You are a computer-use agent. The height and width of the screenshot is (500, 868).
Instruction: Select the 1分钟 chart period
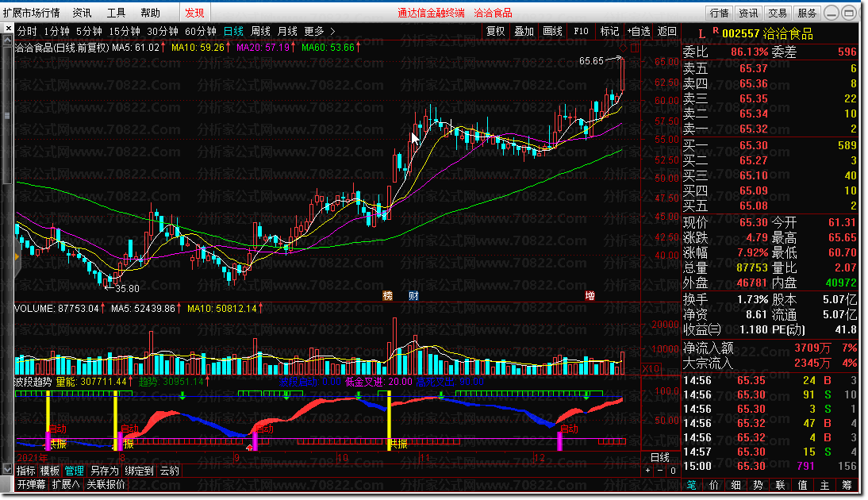pyautogui.click(x=56, y=32)
